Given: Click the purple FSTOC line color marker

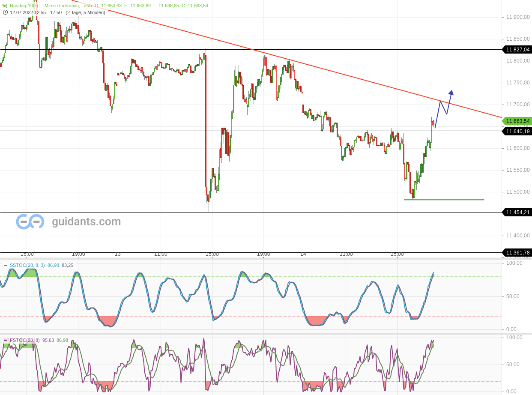Looking at the screenshot, I should [x=6, y=339].
